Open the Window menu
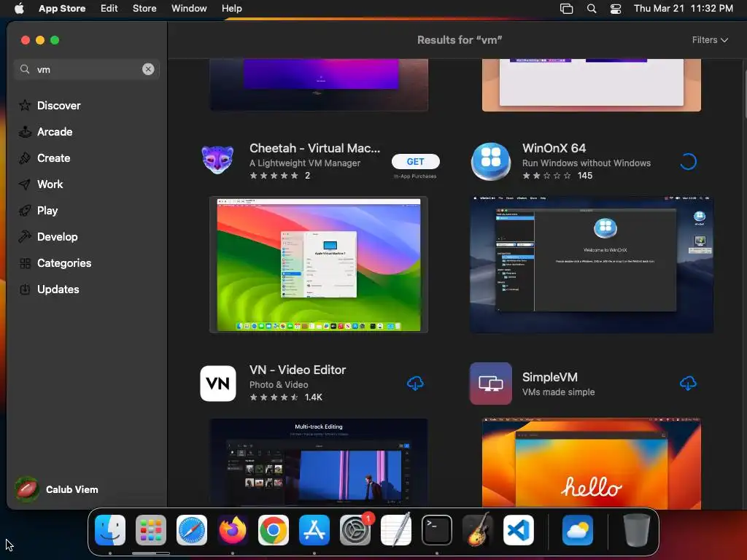This screenshot has width=747, height=560. point(189,9)
